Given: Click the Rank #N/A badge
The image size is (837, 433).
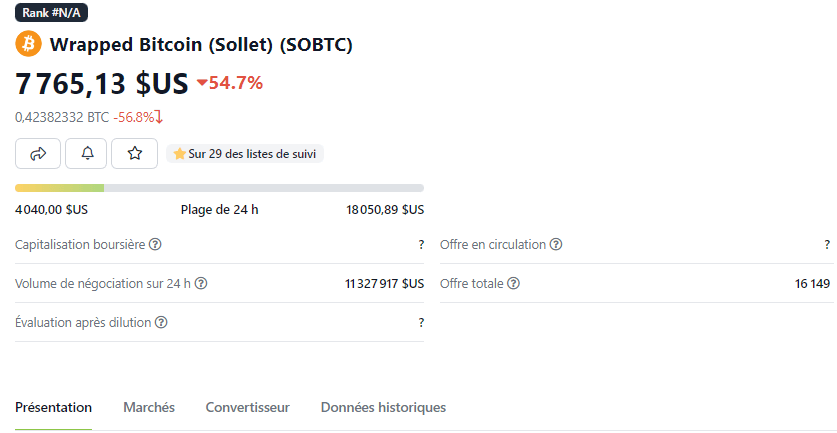Looking at the screenshot, I should pos(59,12).
